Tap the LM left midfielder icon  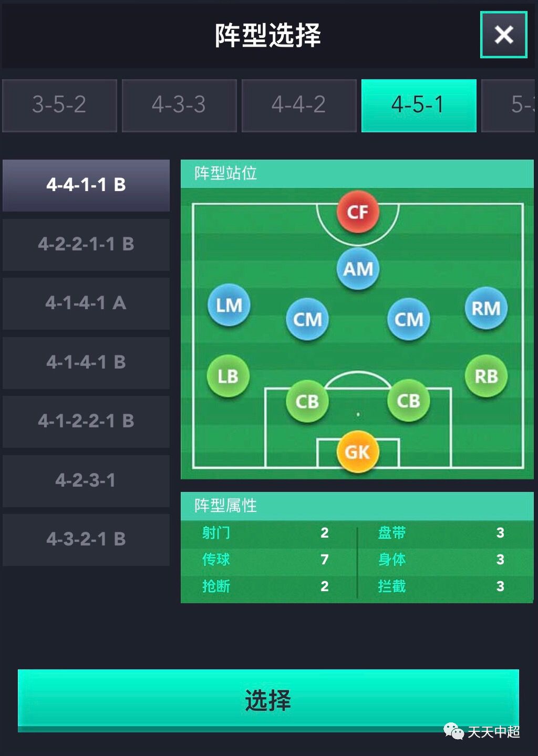click(x=229, y=305)
